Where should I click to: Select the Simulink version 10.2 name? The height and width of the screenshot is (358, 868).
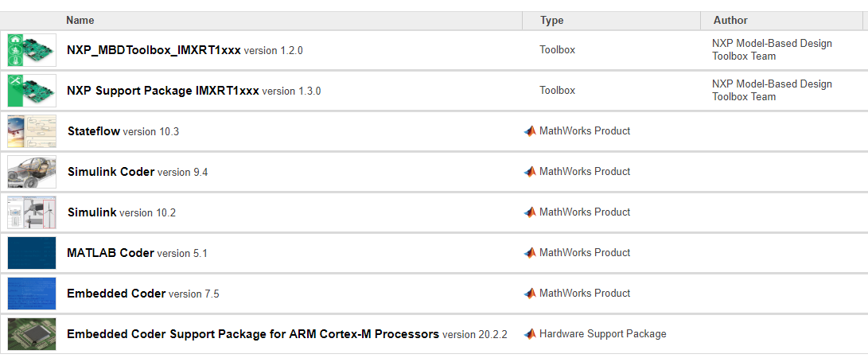[x=91, y=212]
